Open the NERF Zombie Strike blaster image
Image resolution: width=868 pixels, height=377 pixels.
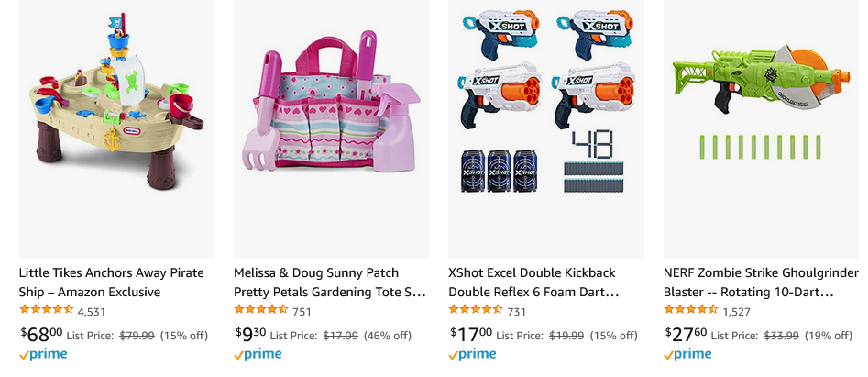click(761, 128)
